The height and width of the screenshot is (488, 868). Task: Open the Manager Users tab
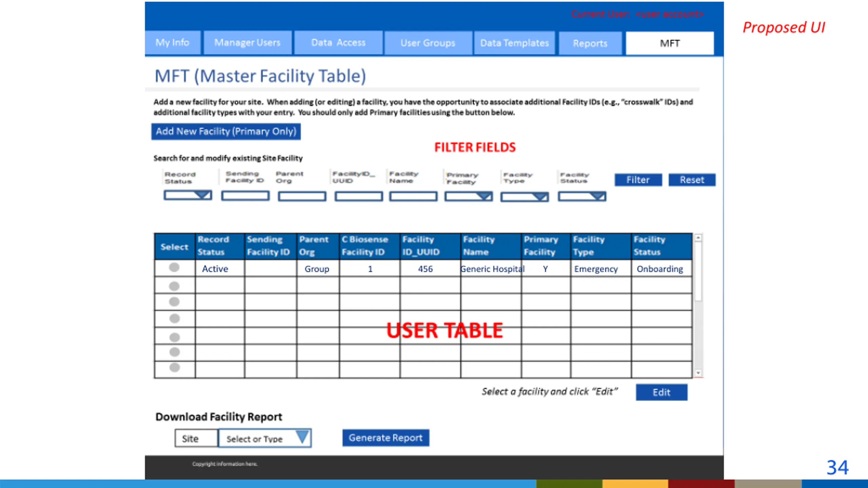247,43
